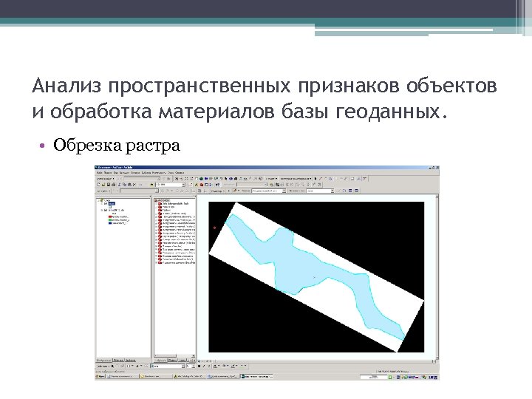This screenshot has width=532, height=399.
Task: Launch ArcCatalog from the toolbar icon
Action: (197, 185)
